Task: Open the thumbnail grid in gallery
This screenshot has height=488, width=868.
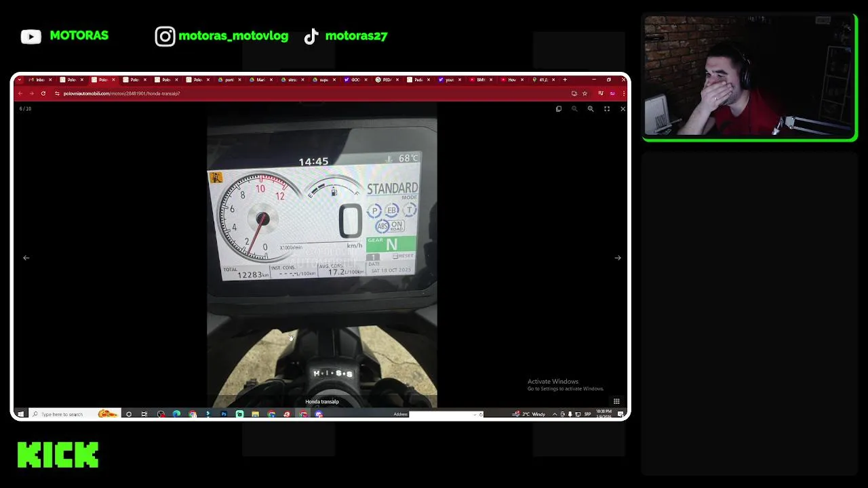Action: pos(616,401)
